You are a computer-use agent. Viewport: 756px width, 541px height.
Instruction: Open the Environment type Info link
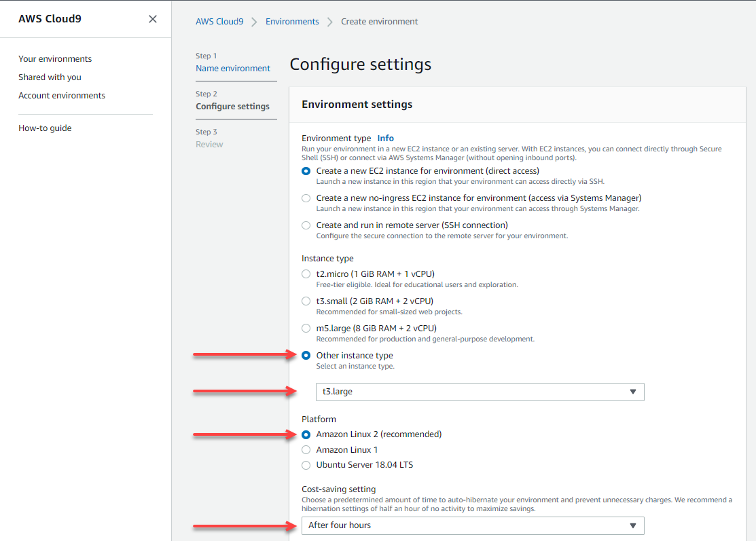[x=385, y=138]
